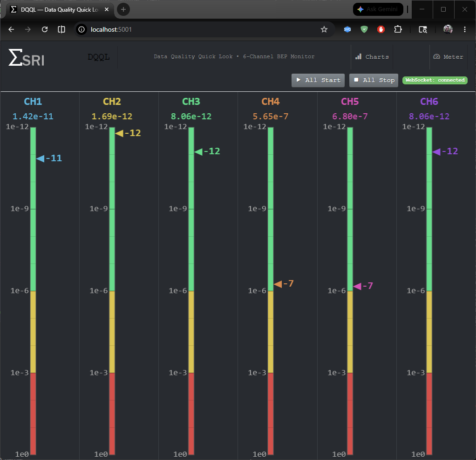This screenshot has width=476, height=460.
Task: Stop all channels with All Stop
Action: pos(374,80)
